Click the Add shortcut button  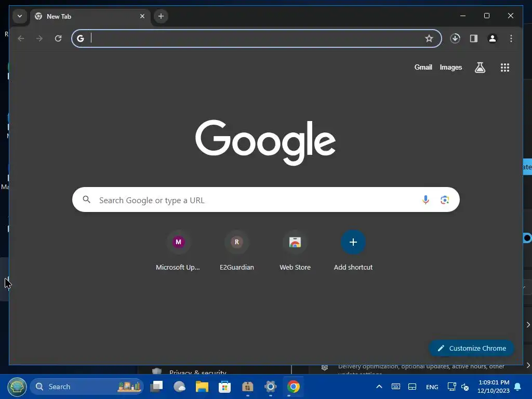pos(353,250)
